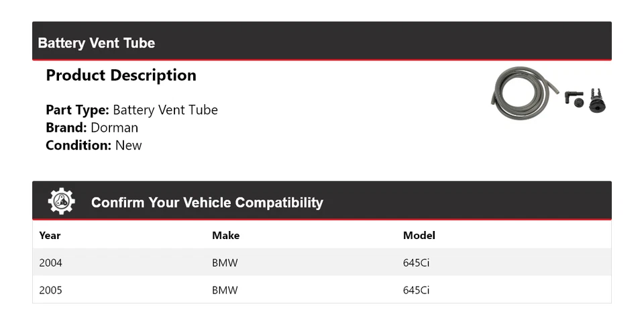Click the Part Type label text
The height and width of the screenshot is (325, 644).
coord(77,110)
